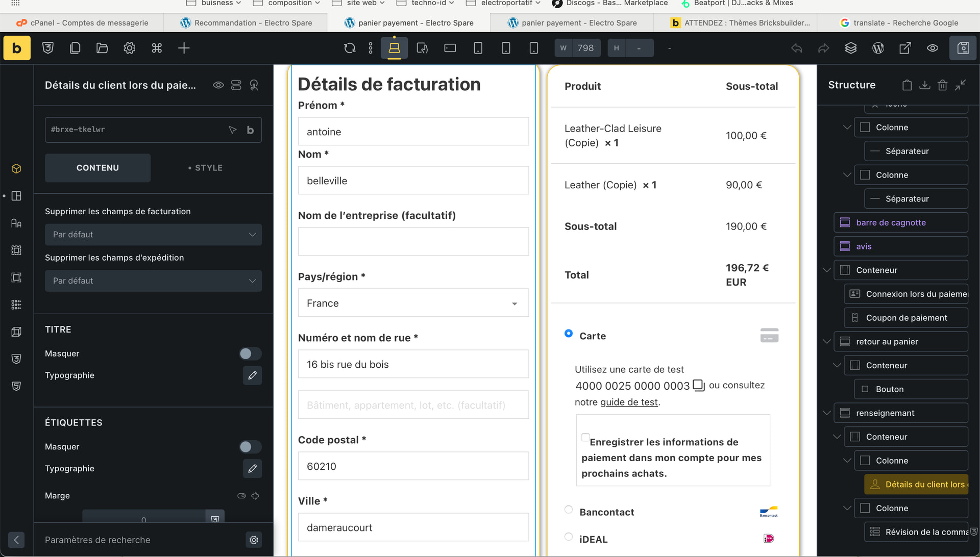The image size is (980, 557).
Task: Open the guide de test link
Action: click(629, 402)
